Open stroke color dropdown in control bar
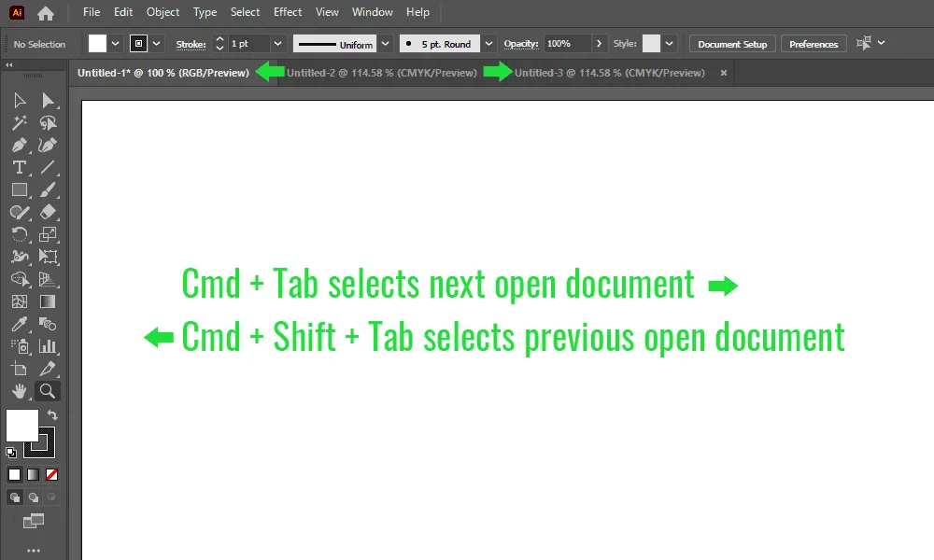This screenshot has height=560, width=934. 157,44
